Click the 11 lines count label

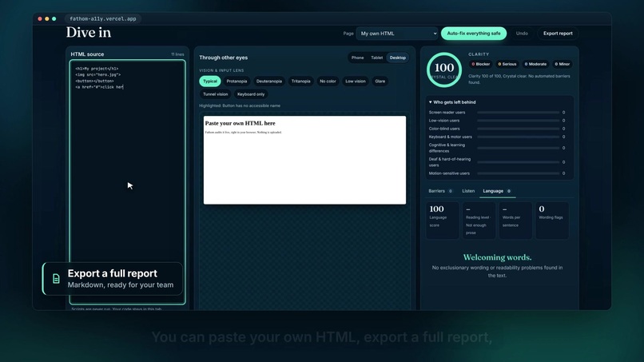(x=177, y=54)
